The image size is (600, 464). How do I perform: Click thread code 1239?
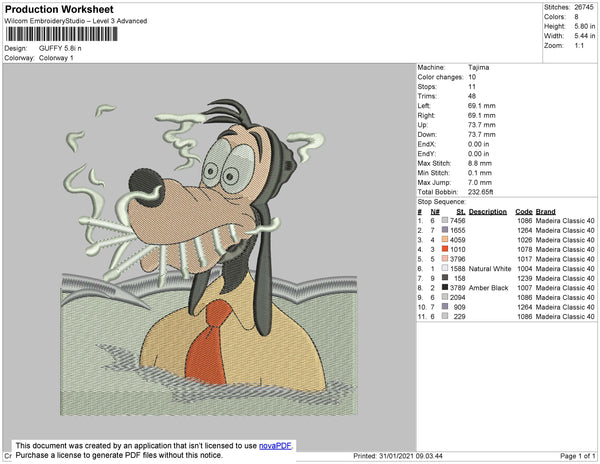point(525,278)
